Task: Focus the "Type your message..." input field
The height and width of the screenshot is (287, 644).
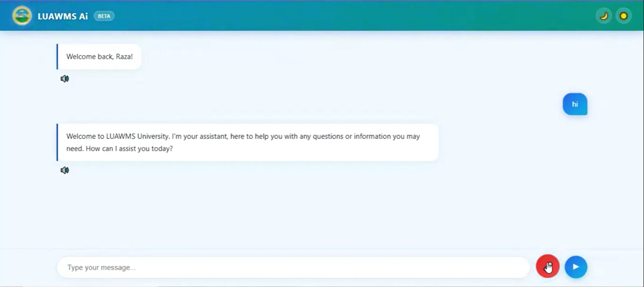Action: tap(293, 267)
